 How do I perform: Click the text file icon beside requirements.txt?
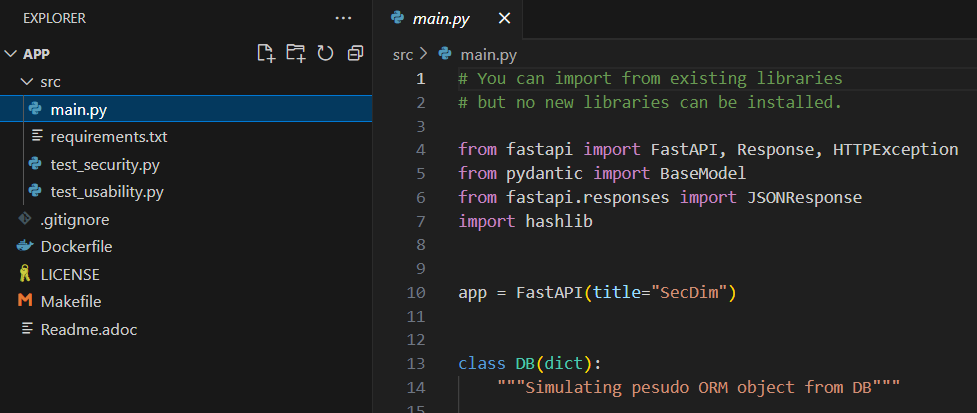(x=37, y=136)
